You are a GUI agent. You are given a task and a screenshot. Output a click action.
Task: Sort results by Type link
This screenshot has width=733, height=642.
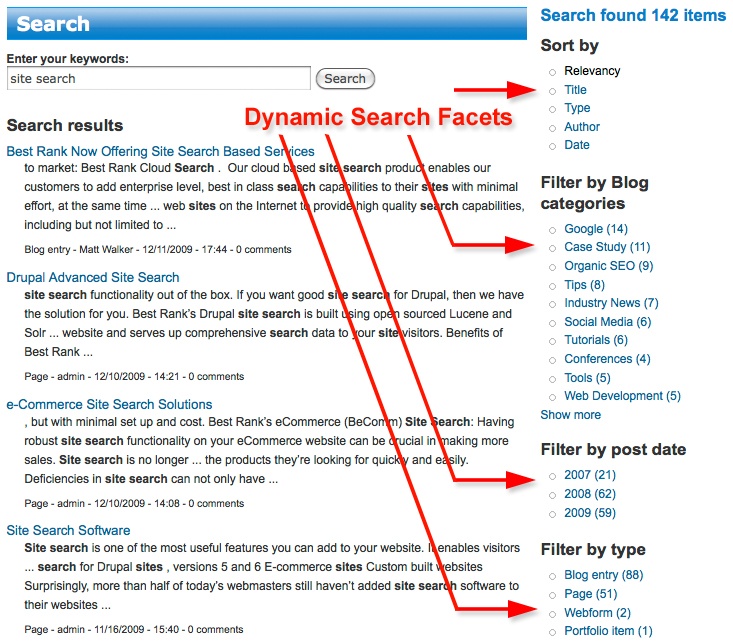point(577,108)
